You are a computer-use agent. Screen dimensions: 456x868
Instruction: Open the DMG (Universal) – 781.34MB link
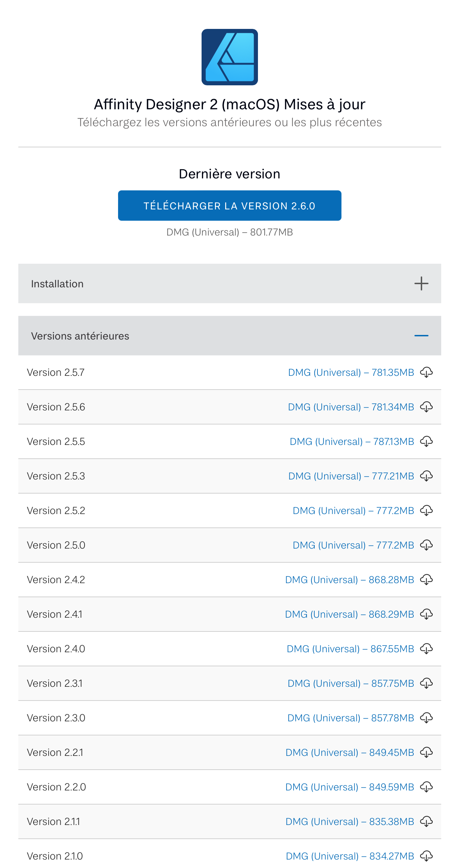[351, 407]
